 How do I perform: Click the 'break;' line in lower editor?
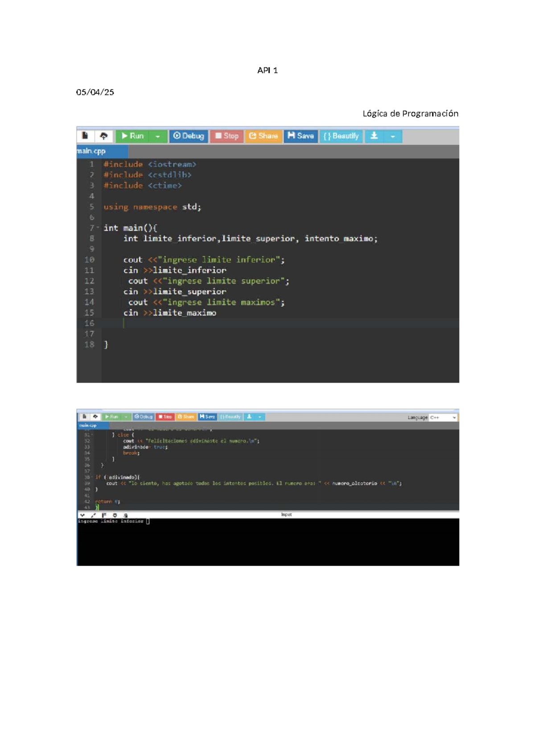(132, 453)
